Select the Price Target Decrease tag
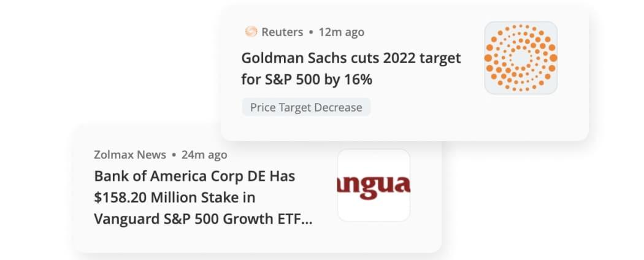644x260 pixels. click(306, 107)
